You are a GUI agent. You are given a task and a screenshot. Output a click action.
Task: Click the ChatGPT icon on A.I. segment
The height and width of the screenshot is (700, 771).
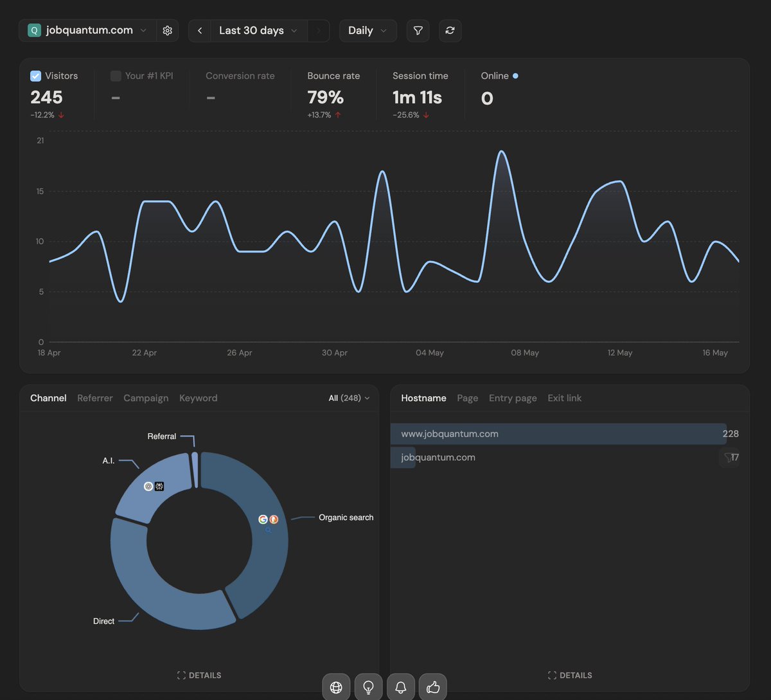[x=148, y=487]
